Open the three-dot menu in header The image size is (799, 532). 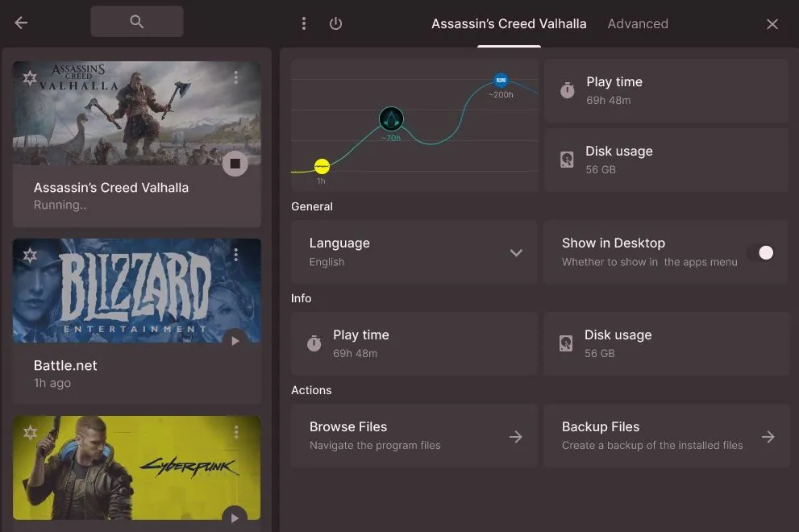pos(304,23)
